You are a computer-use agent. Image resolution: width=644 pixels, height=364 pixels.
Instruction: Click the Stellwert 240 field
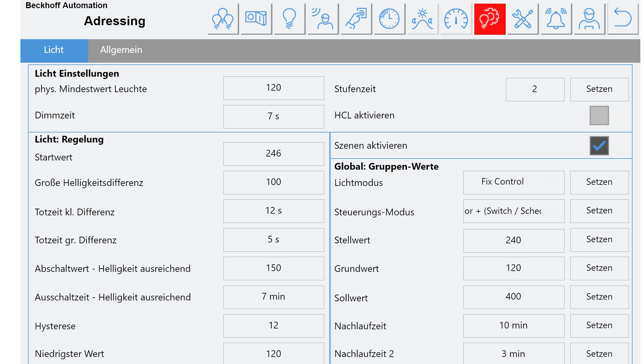pos(514,241)
